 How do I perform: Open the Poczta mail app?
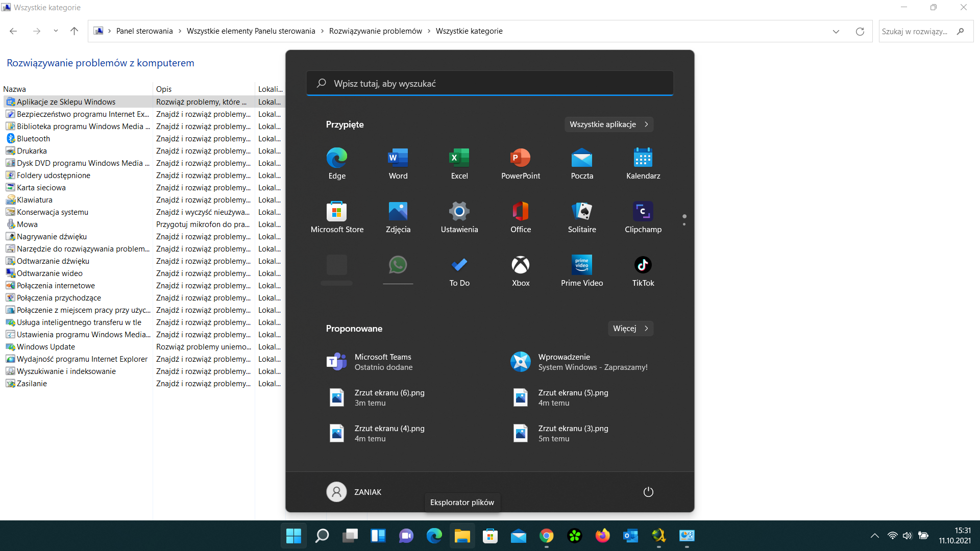[x=582, y=163]
